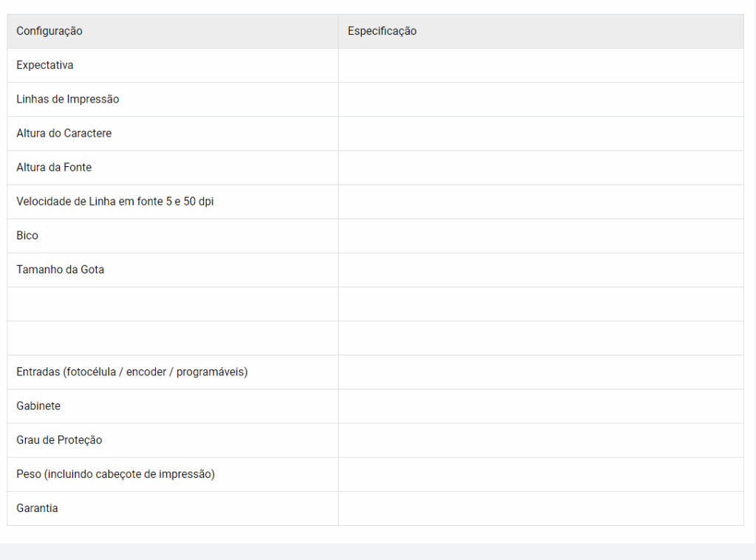Click the Bico row label

pyautogui.click(x=27, y=236)
